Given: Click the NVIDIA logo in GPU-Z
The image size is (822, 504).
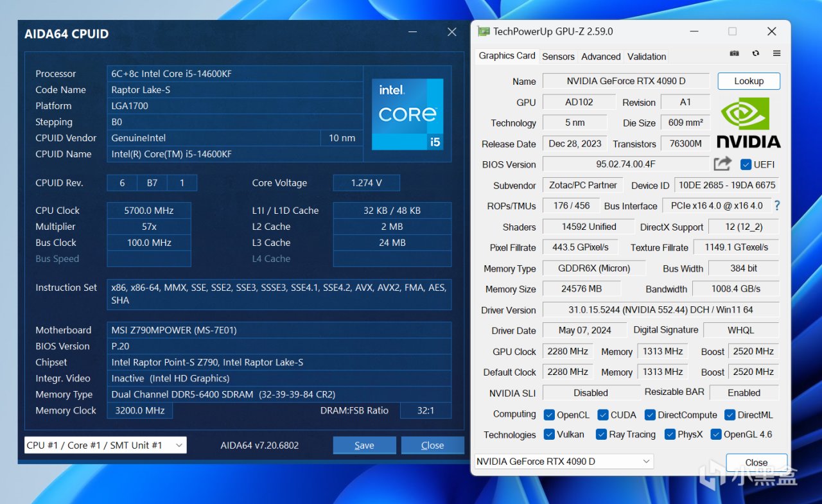Looking at the screenshot, I should pyautogui.click(x=749, y=123).
